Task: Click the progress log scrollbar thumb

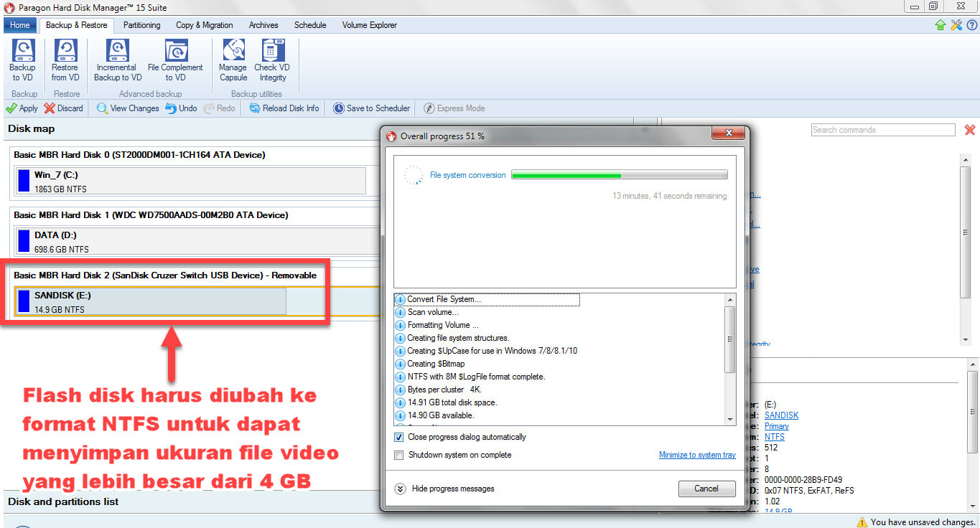Action: (730, 339)
